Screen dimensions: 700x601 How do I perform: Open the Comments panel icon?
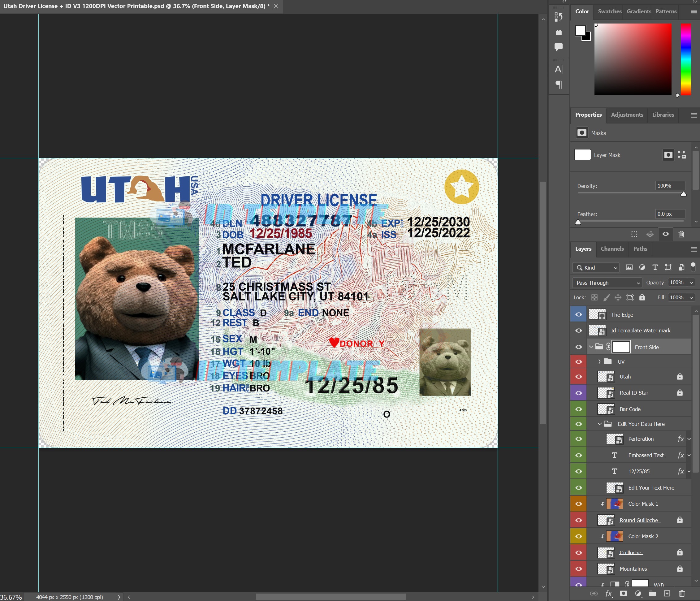pyautogui.click(x=559, y=47)
